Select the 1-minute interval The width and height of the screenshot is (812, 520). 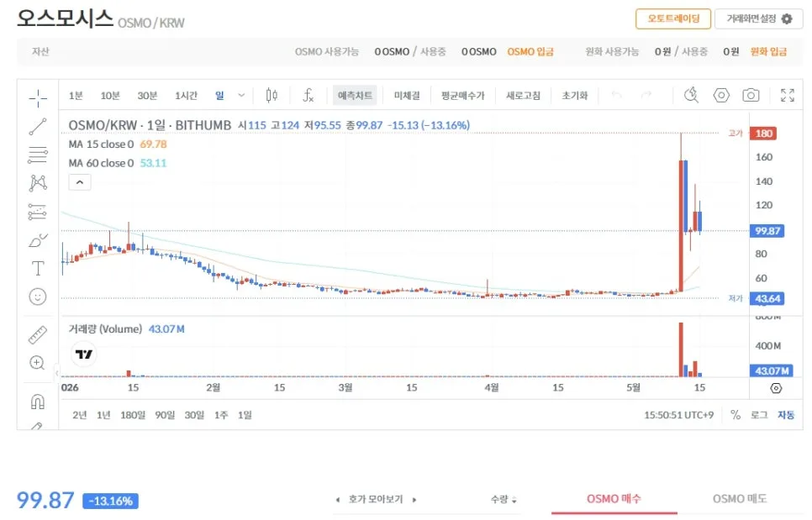pyautogui.click(x=76, y=96)
